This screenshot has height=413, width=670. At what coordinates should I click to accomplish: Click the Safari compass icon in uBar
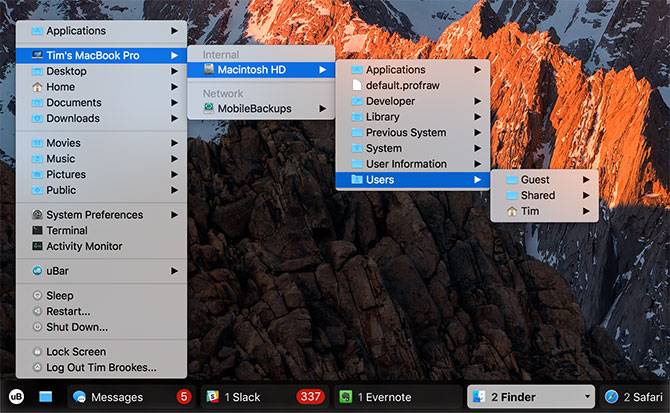point(611,397)
